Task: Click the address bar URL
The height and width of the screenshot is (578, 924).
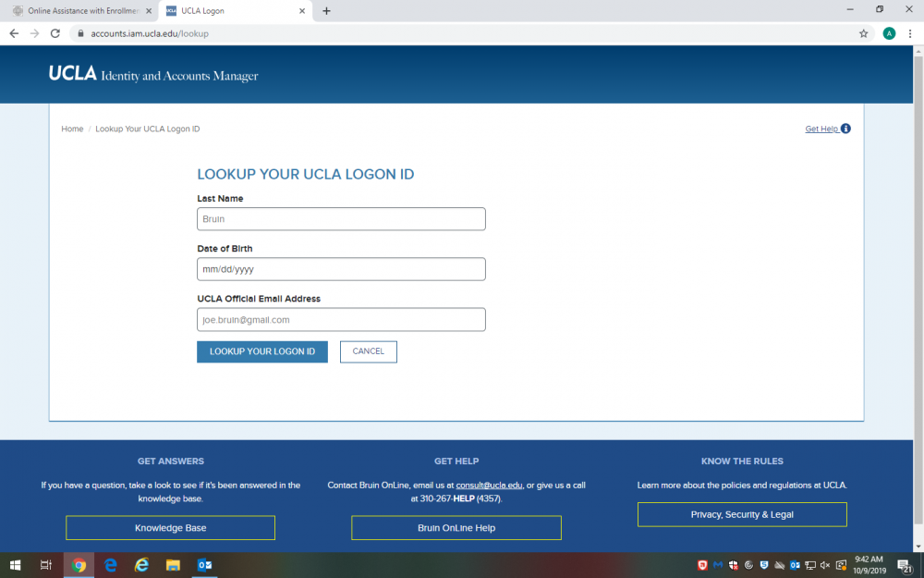Action: tap(150, 33)
